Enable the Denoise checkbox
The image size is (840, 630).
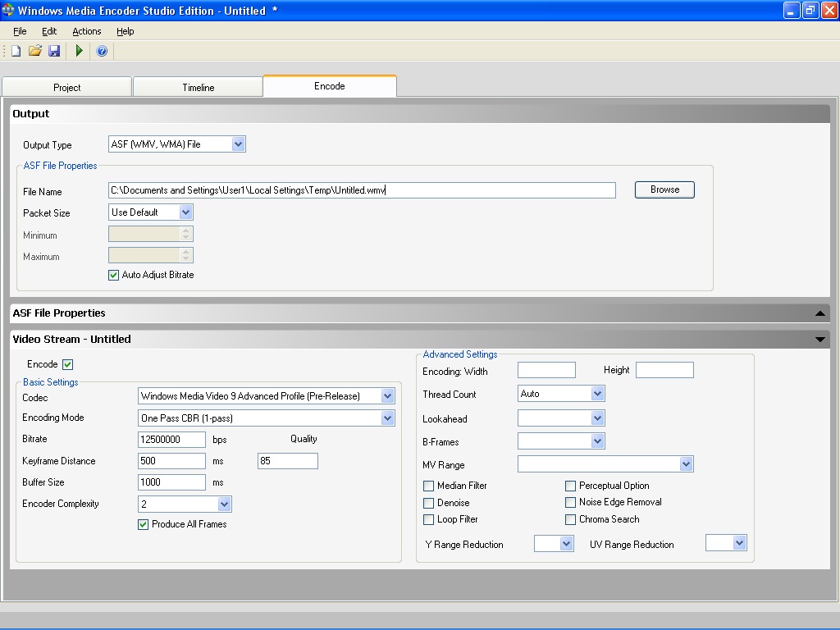[428, 503]
